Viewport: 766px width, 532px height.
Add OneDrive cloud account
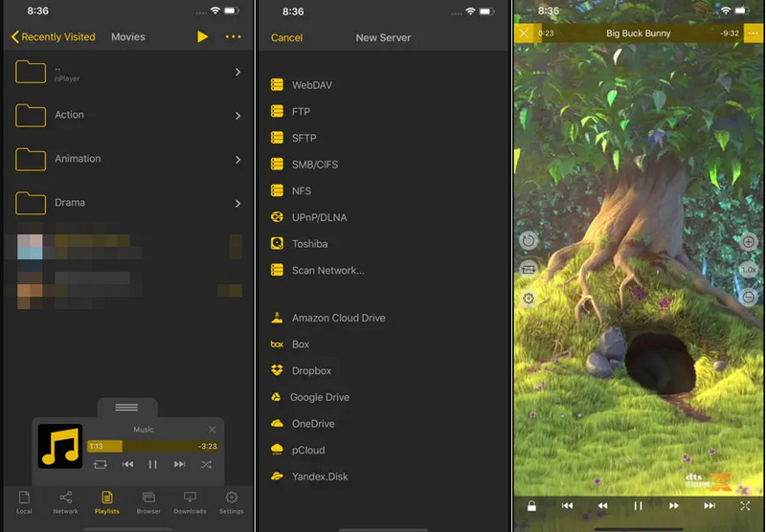pos(384,424)
